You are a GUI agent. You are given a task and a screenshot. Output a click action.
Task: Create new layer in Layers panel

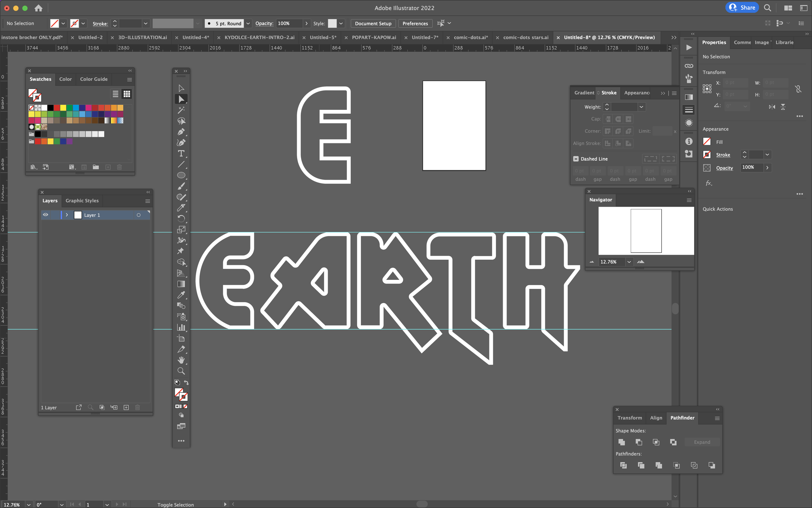point(126,408)
